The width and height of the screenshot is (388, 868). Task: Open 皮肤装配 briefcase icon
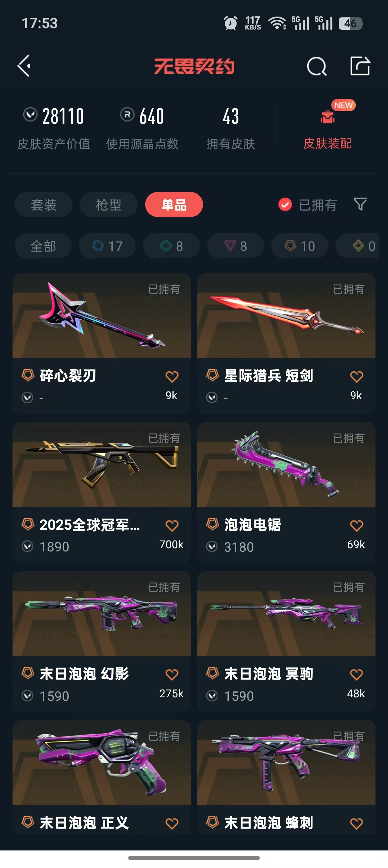point(327,117)
